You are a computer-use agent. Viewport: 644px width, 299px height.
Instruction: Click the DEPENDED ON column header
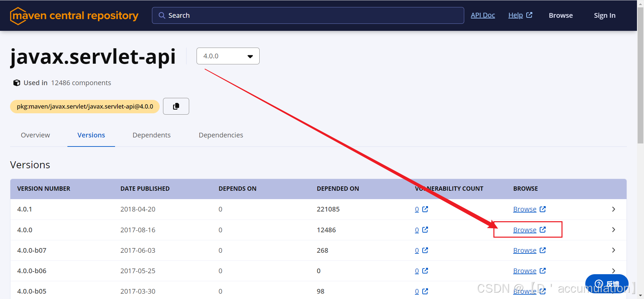click(x=338, y=189)
